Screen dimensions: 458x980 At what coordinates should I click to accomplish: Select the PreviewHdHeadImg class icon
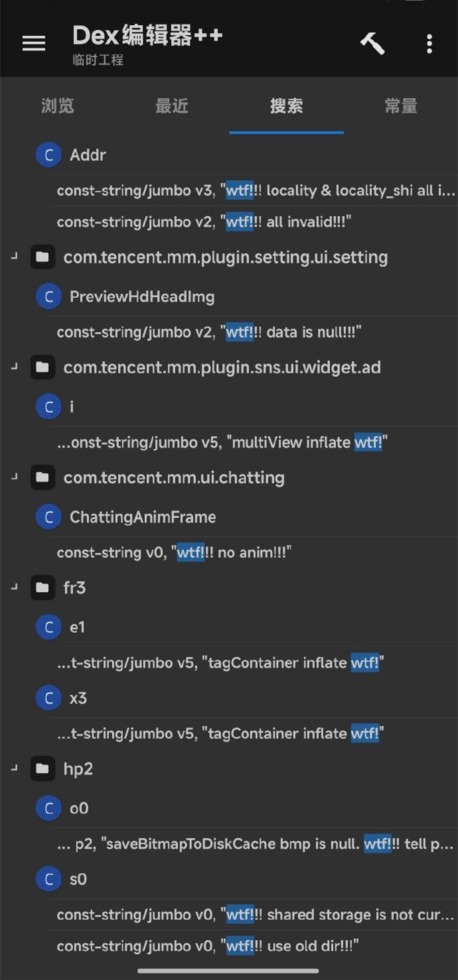pyautogui.click(x=48, y=296)
